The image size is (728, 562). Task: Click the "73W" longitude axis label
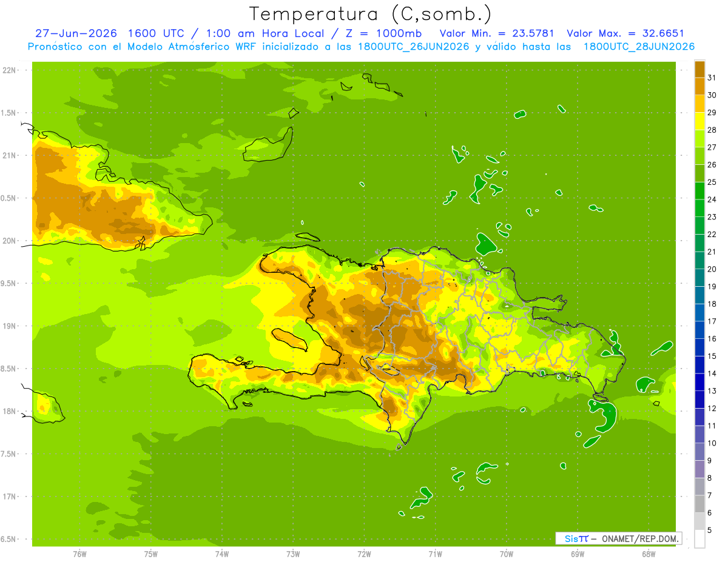293,554
